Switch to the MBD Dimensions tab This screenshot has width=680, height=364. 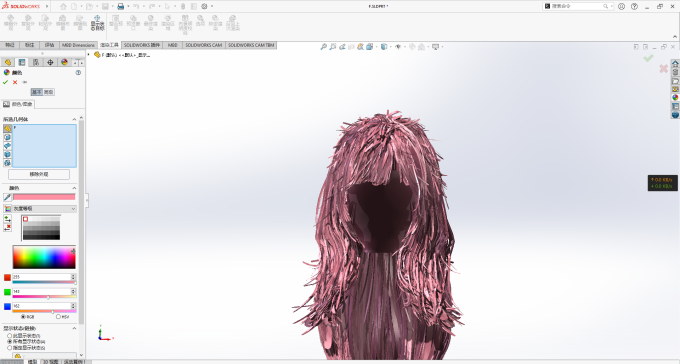78,45
